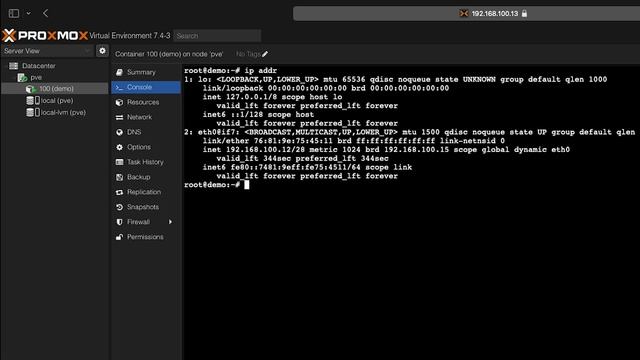Image resolution: width=640 pixels, height=360 pixels.
Task: Click IP address 192.168.100.12/28 in console
Action: tap(265, 150)
